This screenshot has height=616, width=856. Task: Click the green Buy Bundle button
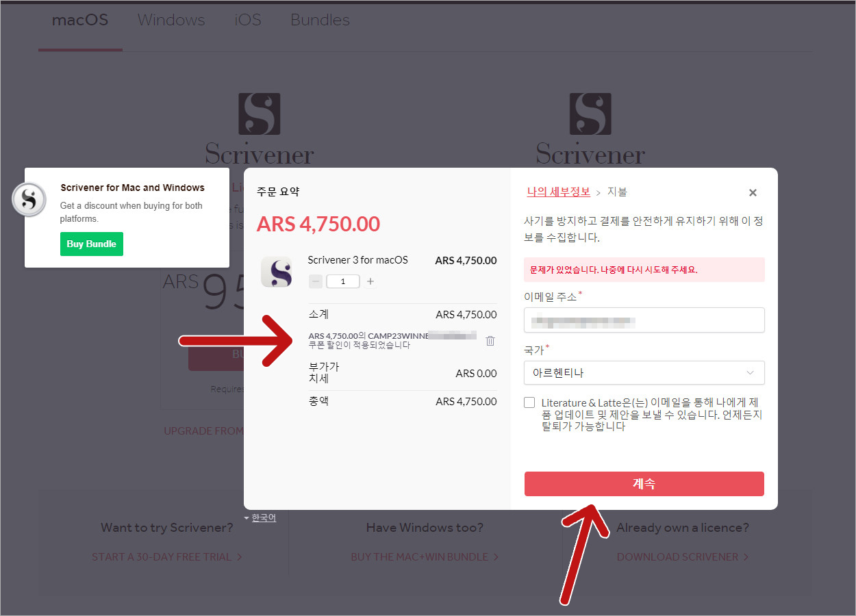92,244
